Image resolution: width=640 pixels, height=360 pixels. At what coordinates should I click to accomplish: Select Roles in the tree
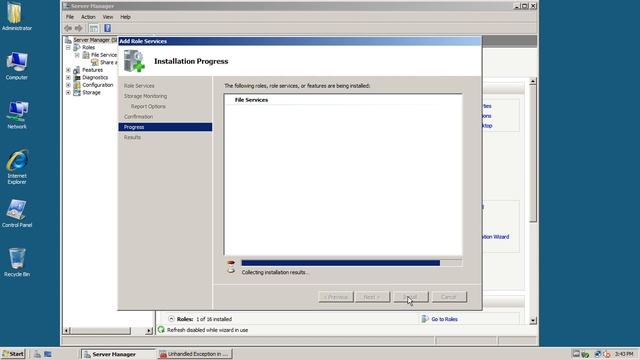coord(89,47)
